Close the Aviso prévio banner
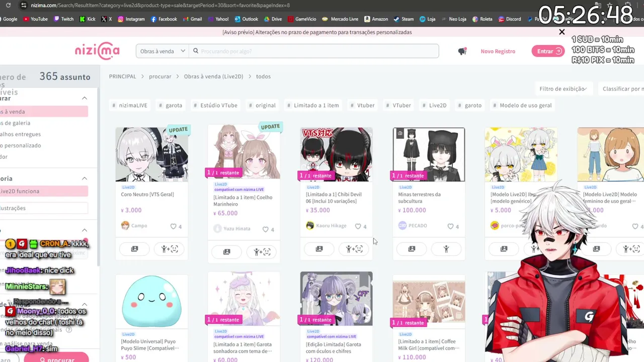 [x=562, y=32]
